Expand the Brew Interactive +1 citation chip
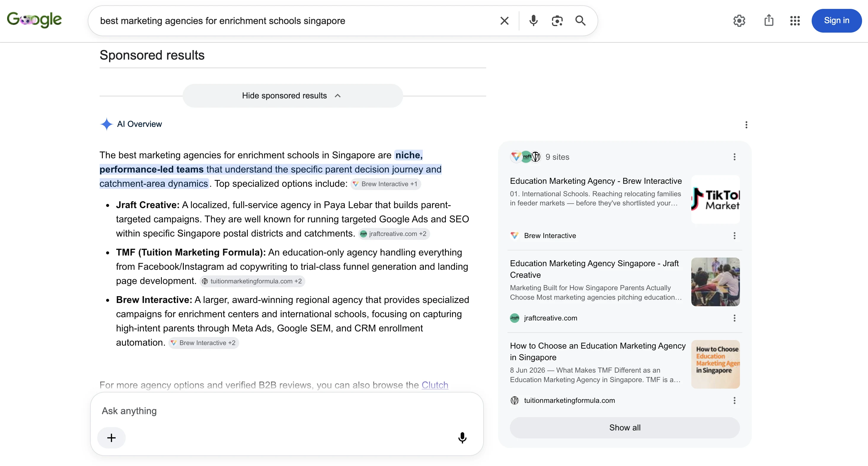This screenshot has height=466, width=868. 385,184
